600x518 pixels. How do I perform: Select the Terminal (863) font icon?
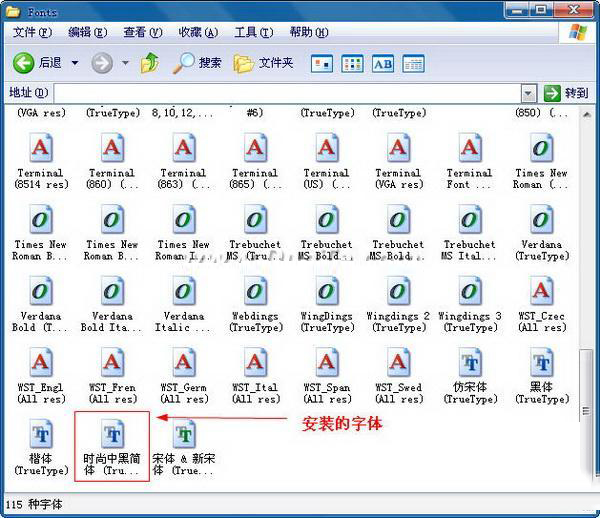[x=184, y=147]
